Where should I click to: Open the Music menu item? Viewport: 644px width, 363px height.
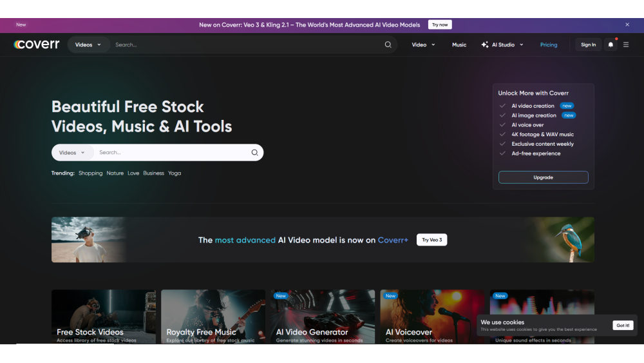459,44
